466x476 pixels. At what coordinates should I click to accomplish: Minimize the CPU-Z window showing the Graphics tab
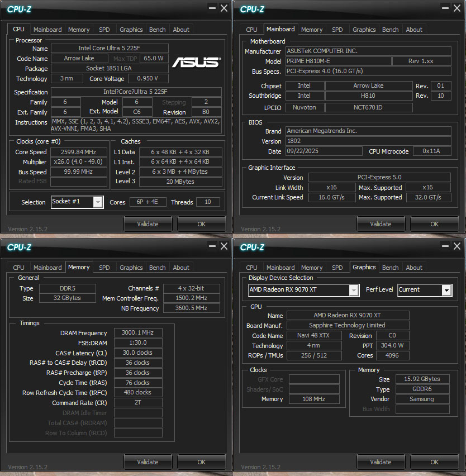click(445, 246)
